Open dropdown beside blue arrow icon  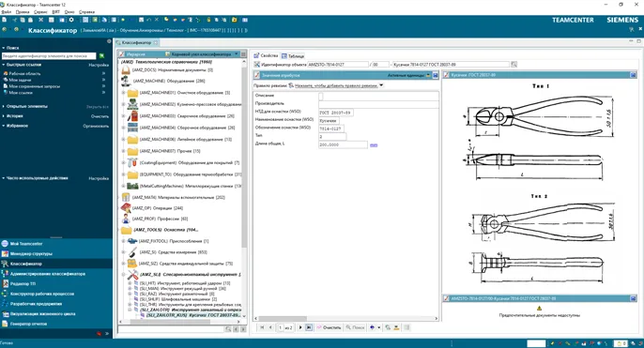(378, 327)
